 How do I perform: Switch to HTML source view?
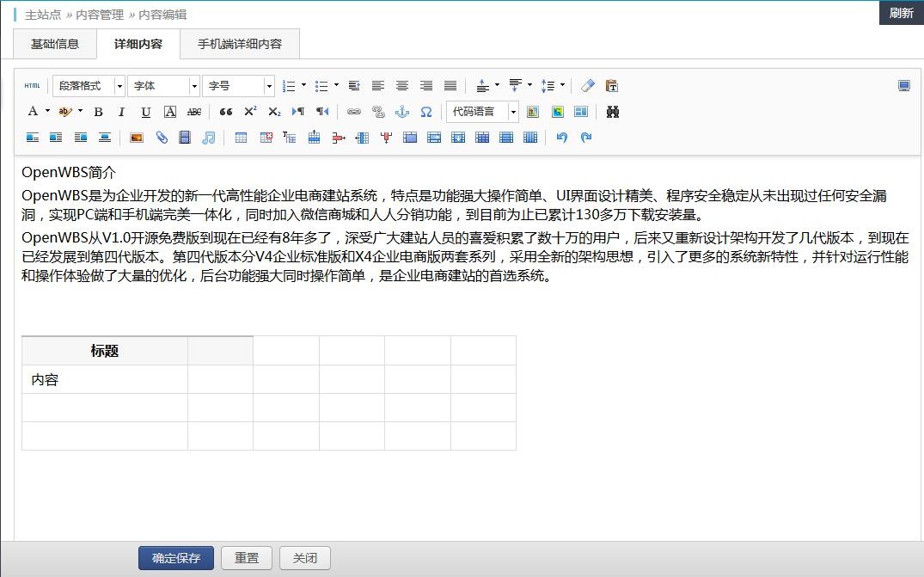tap(32, 86)
